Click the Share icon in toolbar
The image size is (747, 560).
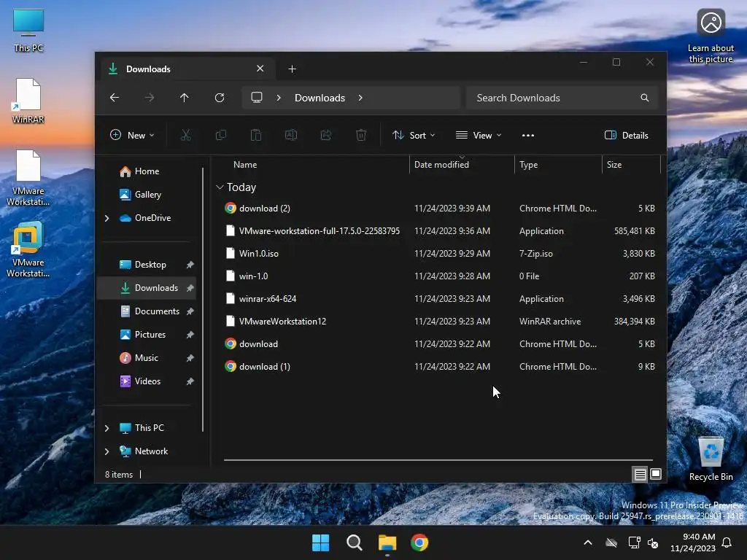(326, 135)
